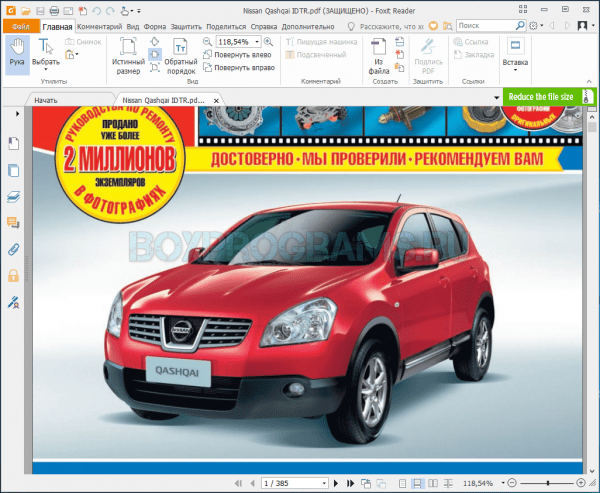Open the Дополнительно ribbon tab
The width and height of the screenshot is (600, 493).
[x=308, y=26]
